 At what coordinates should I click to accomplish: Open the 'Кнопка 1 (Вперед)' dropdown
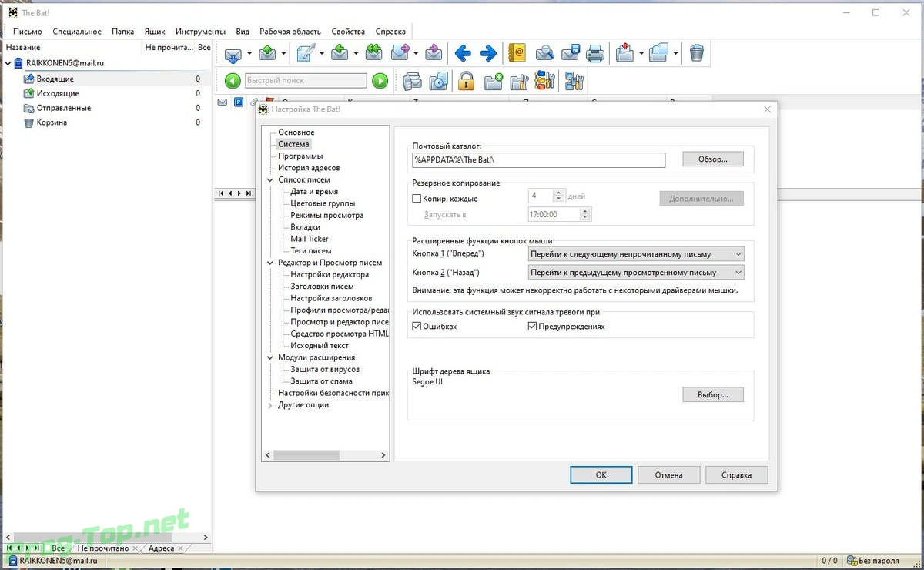[636, 253]
